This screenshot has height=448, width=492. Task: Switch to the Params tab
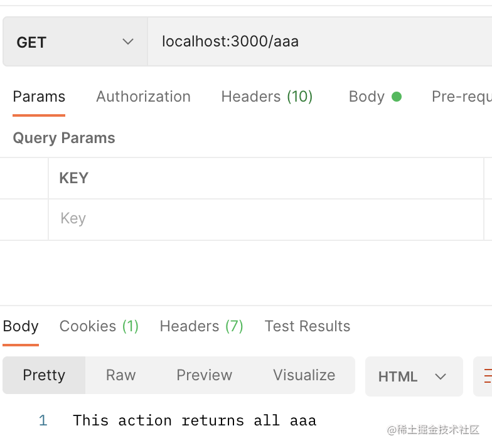point(39,97)
